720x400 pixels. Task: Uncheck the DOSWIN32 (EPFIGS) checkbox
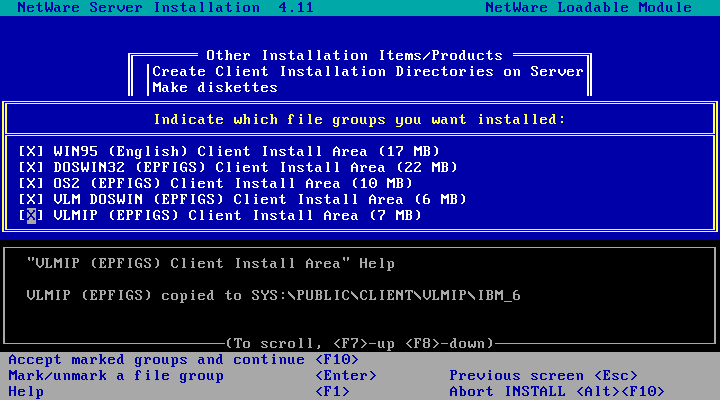coord(31,167)
